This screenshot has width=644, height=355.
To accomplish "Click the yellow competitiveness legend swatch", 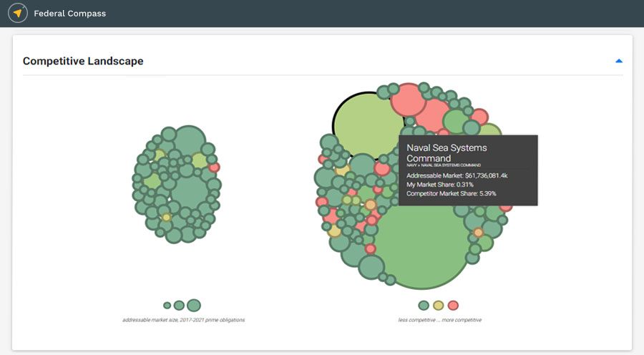I will point(439,306).
